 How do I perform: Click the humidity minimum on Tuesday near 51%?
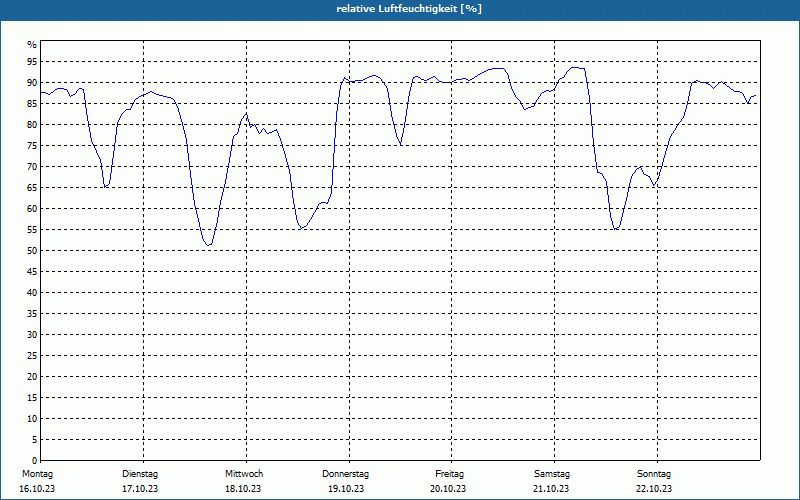[208, 245]
